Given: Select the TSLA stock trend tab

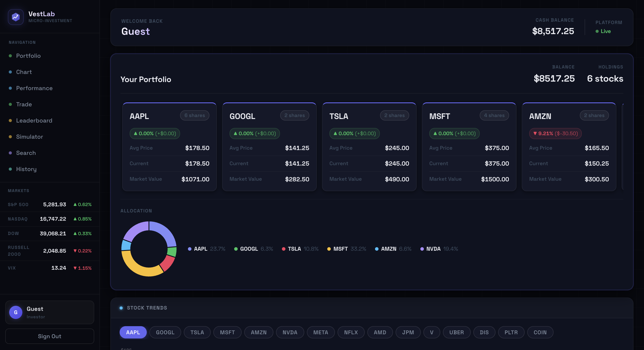Looking at the screenshot, I should [x=197, y=332].
